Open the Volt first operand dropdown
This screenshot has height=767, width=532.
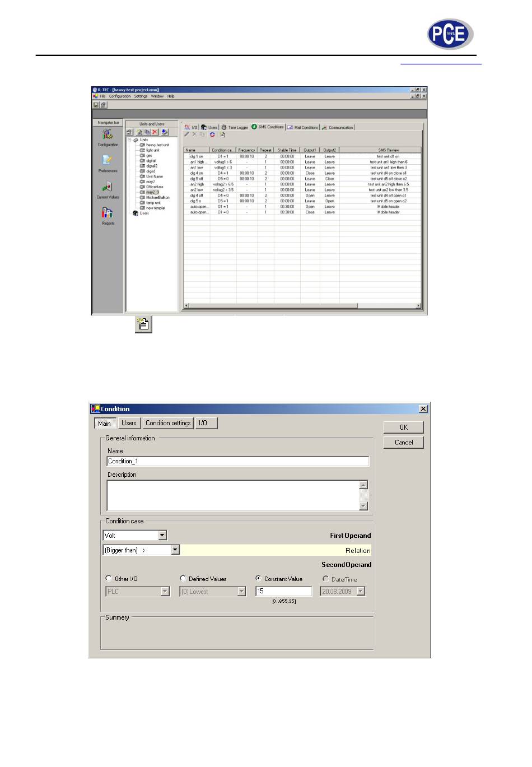click(x=162, y=536)
